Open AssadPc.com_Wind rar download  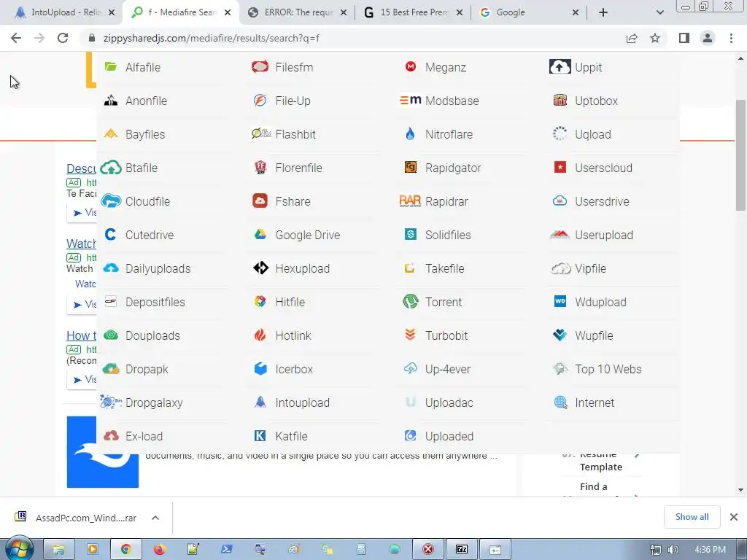(86, 518)
